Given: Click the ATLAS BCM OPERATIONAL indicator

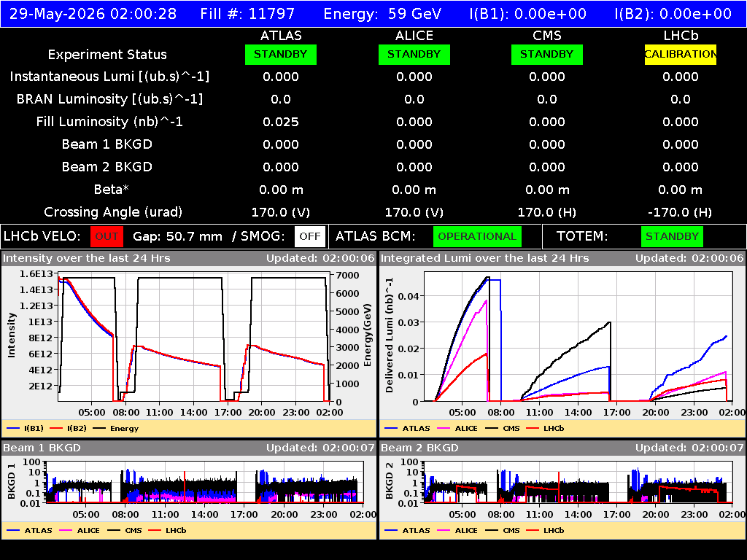Looking at the screenshot, I should (x=477, y=237).
